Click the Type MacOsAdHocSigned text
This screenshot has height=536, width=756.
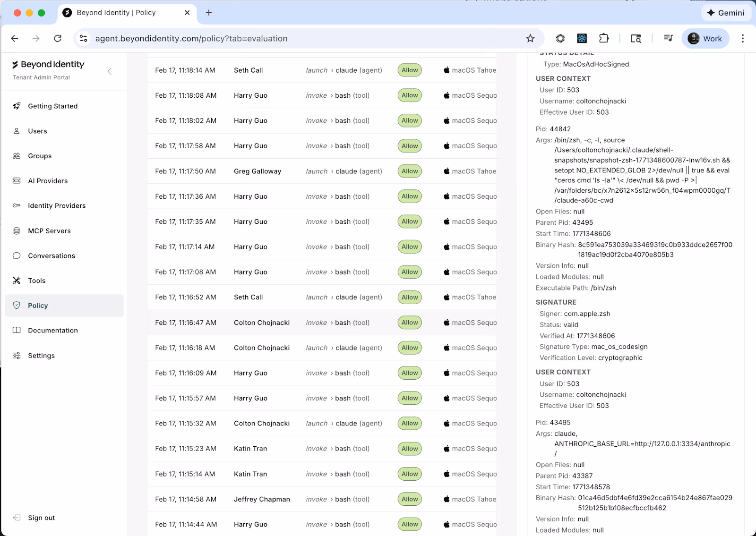pyautogui.click(x=586, y=64)
